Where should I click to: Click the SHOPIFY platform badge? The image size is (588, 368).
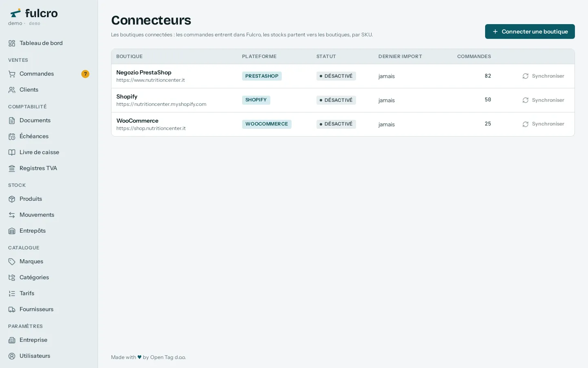(256, 100)
